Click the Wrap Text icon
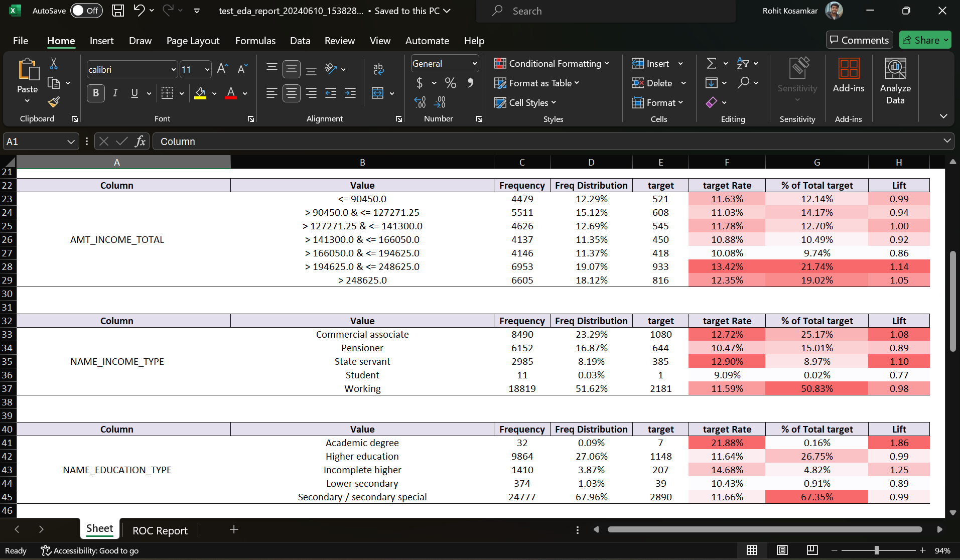Viewport: 960px width, 560px height. click(378, 68)
